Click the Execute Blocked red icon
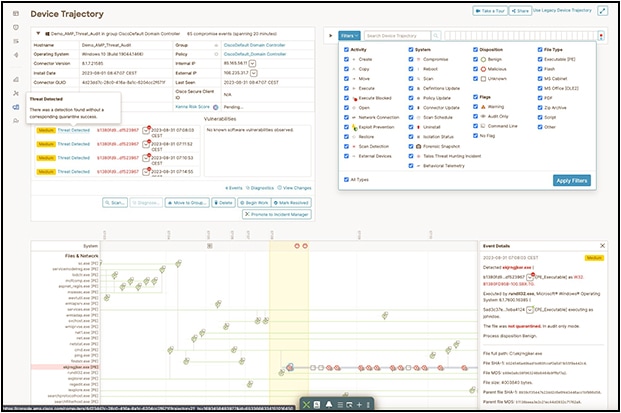Screen dimensions: 621x413 tap(354, 98)
